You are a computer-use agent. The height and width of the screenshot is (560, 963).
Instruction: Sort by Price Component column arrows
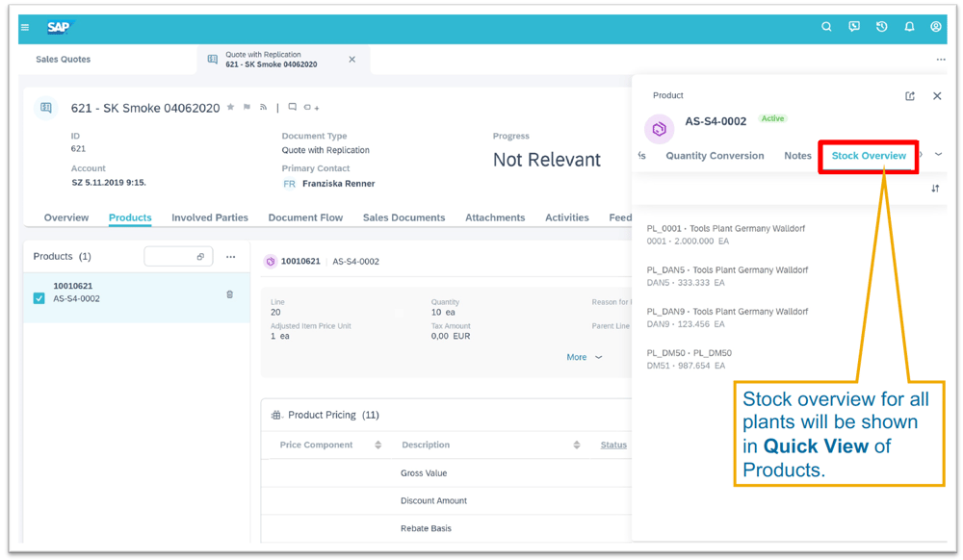[x=378, y=445]
